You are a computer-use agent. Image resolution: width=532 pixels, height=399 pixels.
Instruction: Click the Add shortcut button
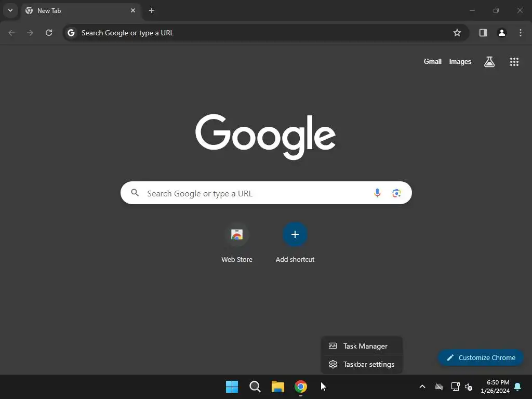295,234
